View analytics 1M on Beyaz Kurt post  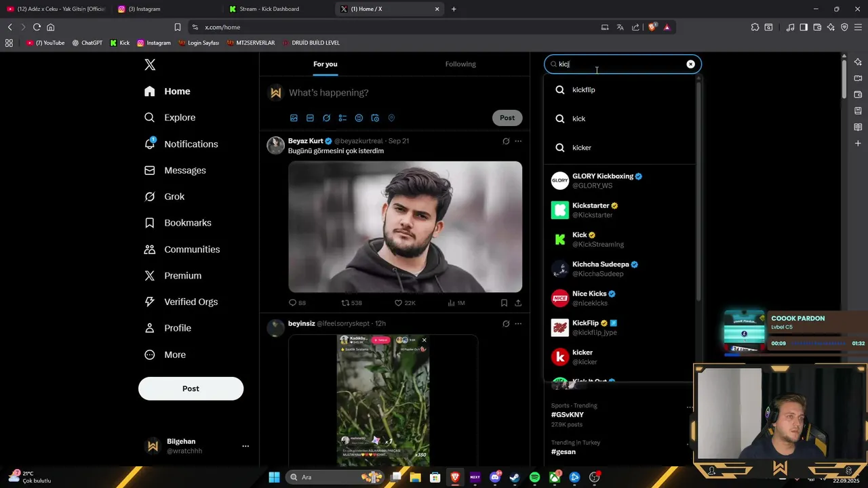click(456, 303)
